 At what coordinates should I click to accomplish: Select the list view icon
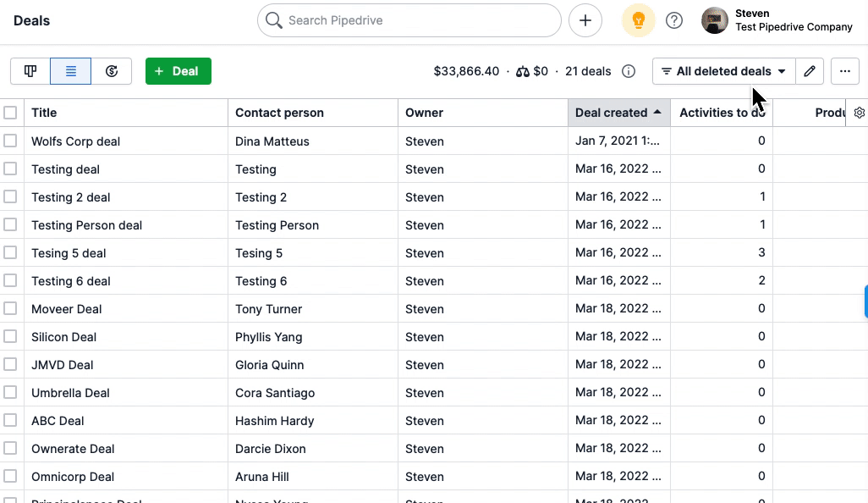[x=70, y=71]
